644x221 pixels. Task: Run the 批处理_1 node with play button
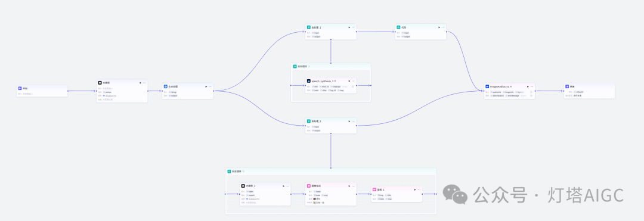[x=349, y=27]
